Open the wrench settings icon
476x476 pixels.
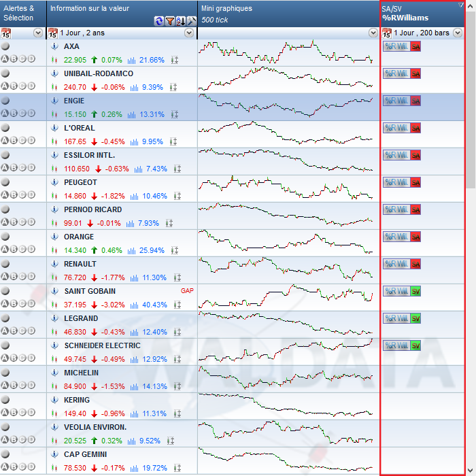click(x=192, y=21)
